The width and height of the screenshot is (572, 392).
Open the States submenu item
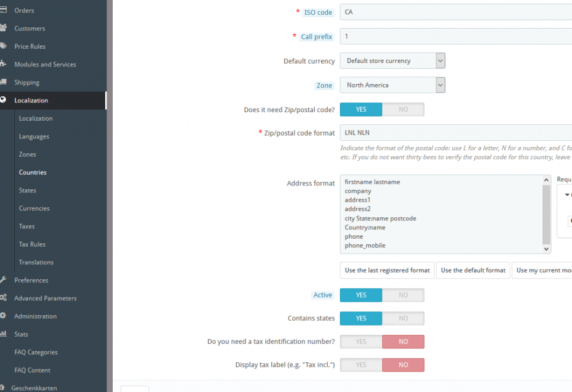[x=27, y=191]
